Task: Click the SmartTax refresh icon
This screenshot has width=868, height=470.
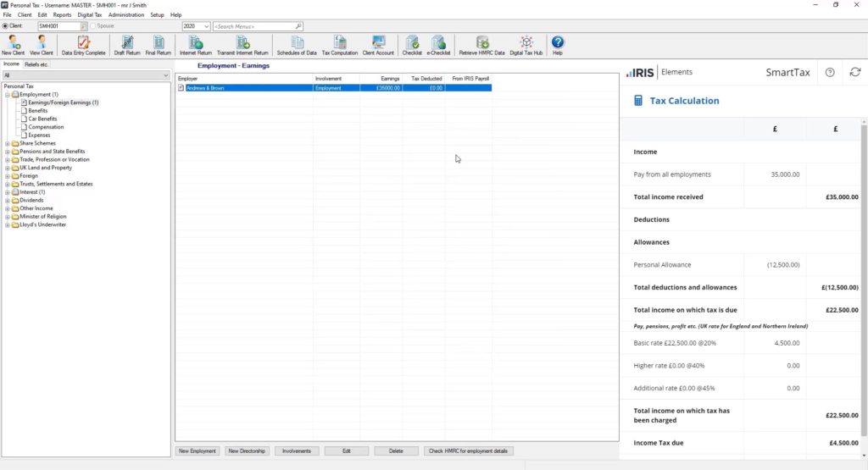Action: click(855, 72)
